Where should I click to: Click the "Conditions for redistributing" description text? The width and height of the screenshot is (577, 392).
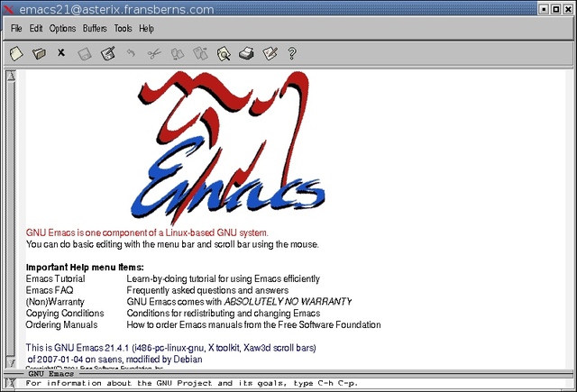click(224, 314)
